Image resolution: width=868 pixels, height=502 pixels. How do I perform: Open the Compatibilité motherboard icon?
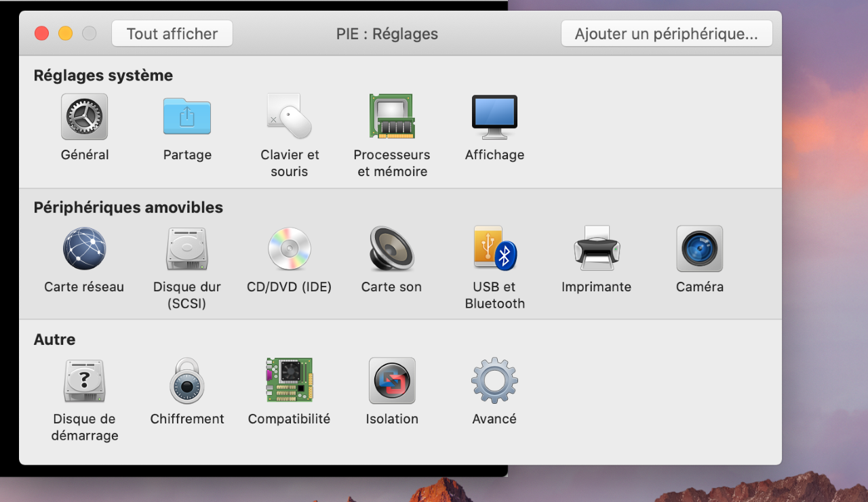pyautogui.click(x=290, y=381)
